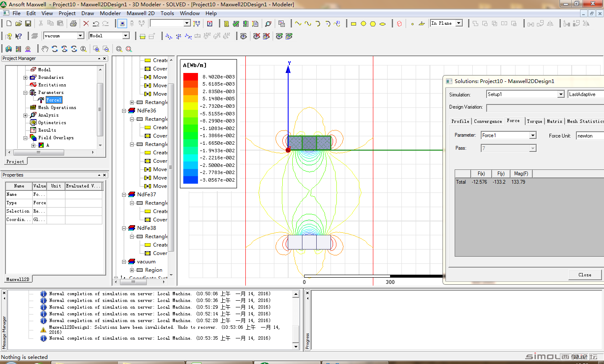Image resolution: width=604 pixels, height=364 pixels.
Task: Click the Zoom Out magnifier icon
Action: pos(106,49)
